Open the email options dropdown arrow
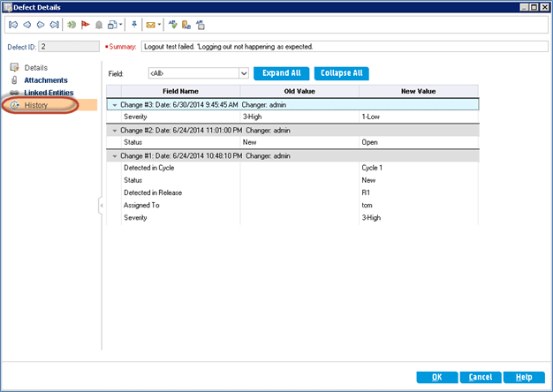Image resolution: width=553 pixels, height=392 pixels. pyautogui.click(x=160, y=26)
